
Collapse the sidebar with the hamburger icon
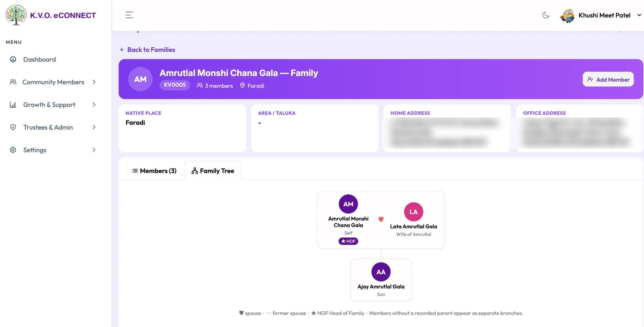click(129, 15)
